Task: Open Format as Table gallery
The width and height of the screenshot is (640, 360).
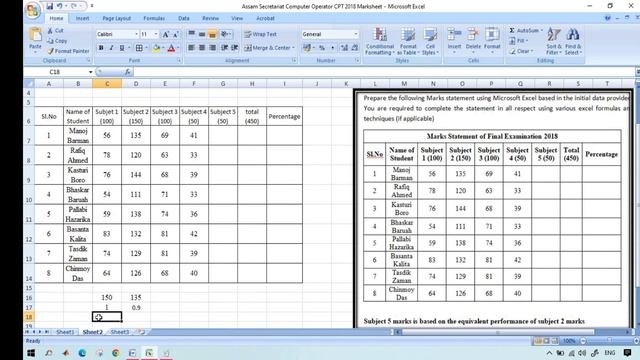Action: pos(408,42)
